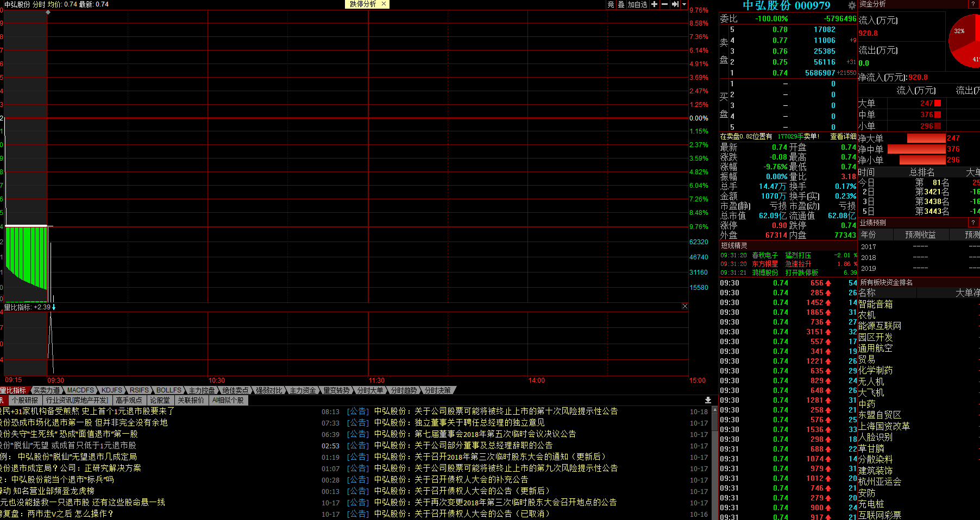
Task: Open the quote panel settings gear
Action: click(851, 5)
